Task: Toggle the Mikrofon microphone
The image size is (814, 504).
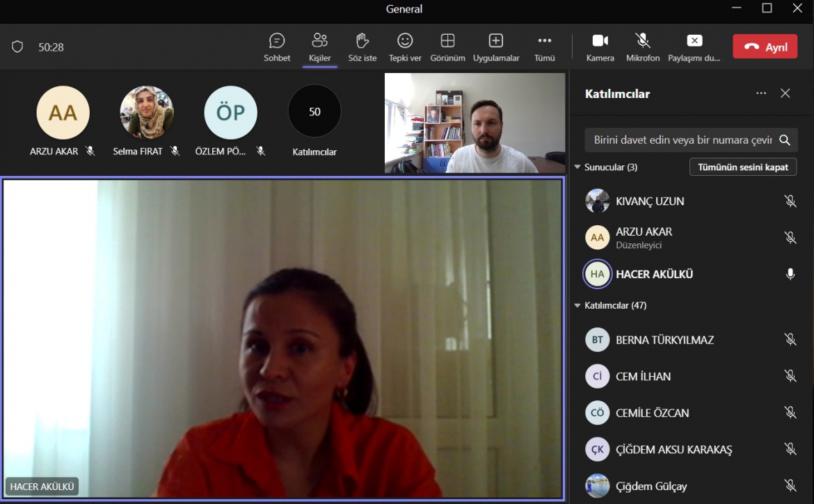Action: pos(643,47)
